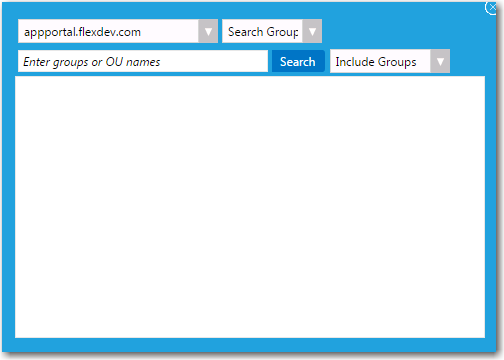Click the Search button
Screen dimensions: 504x360
(x=298, y=61)
